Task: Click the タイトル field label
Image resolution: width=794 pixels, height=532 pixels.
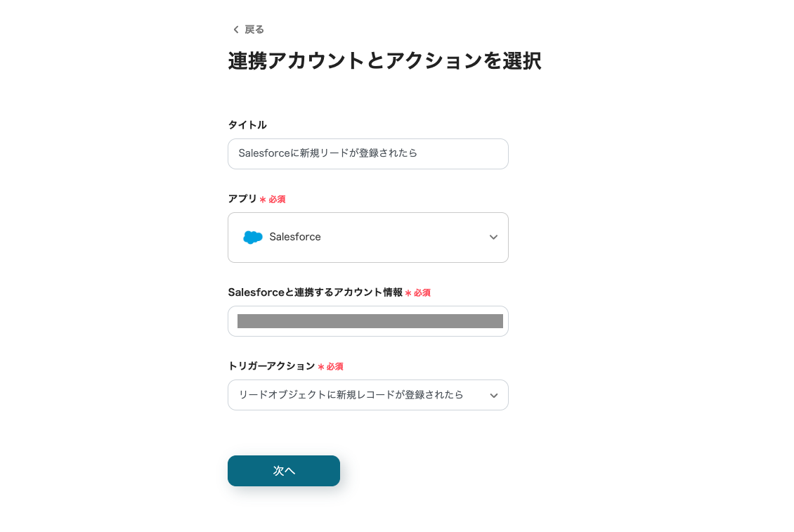Action: pyautogui.click(x=247, y=125)
